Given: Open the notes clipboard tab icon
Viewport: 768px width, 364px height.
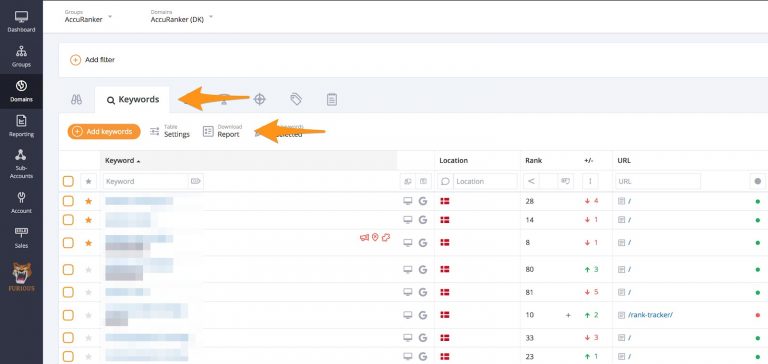Looking at the screenshot, I should coord(332,99).
